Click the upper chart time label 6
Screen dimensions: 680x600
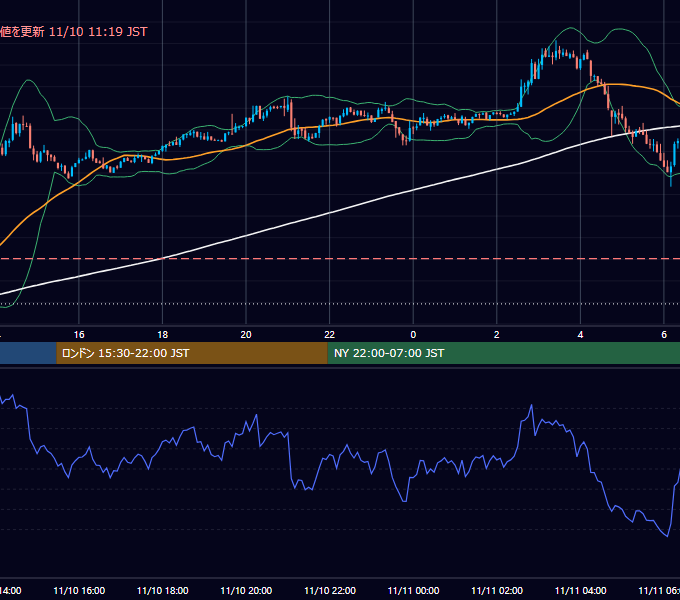664,335
